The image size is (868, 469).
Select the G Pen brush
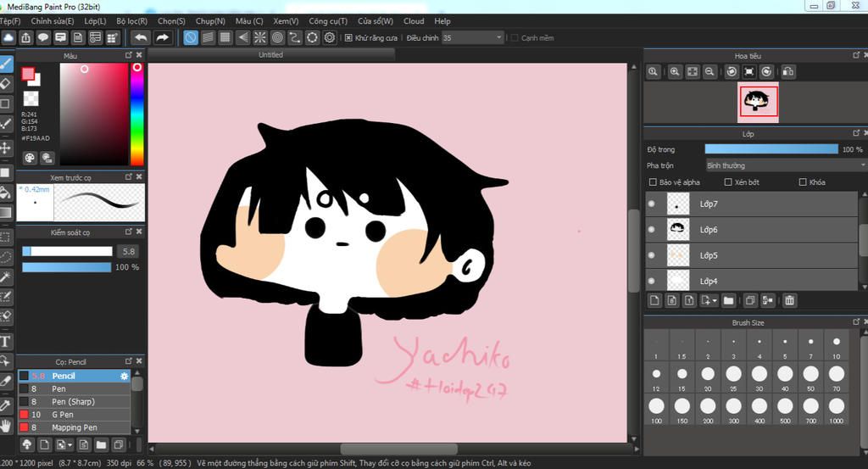(x=75, y=414)
